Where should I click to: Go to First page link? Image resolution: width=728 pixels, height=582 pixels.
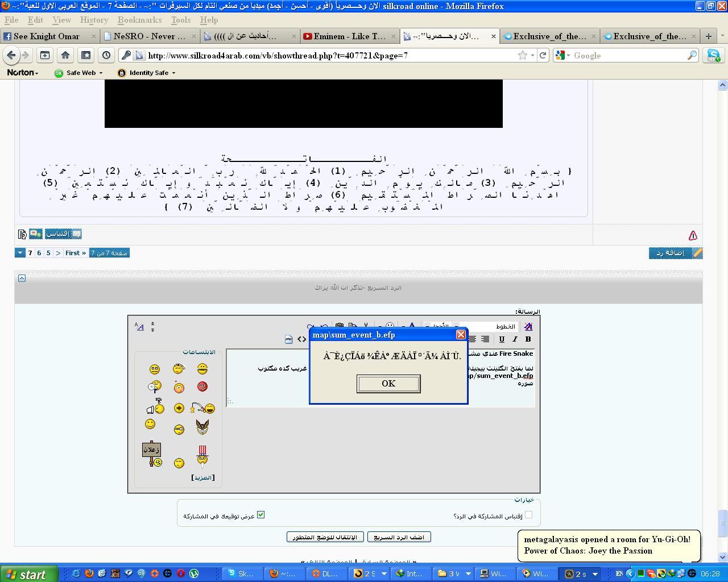tap(75, 253)
